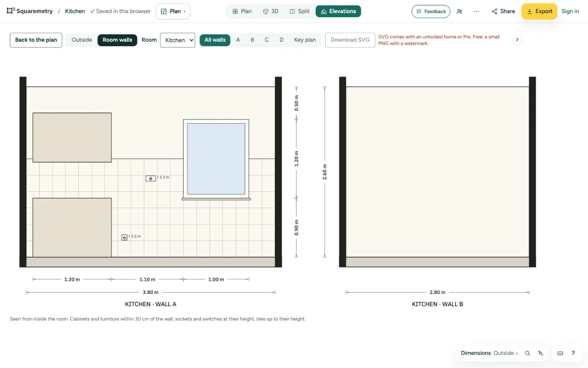Toggle to Outside elevations

click(82, 40)
